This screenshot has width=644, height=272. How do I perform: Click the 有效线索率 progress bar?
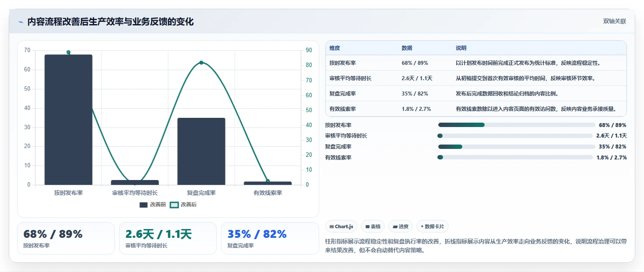click(x=515, y=157)
